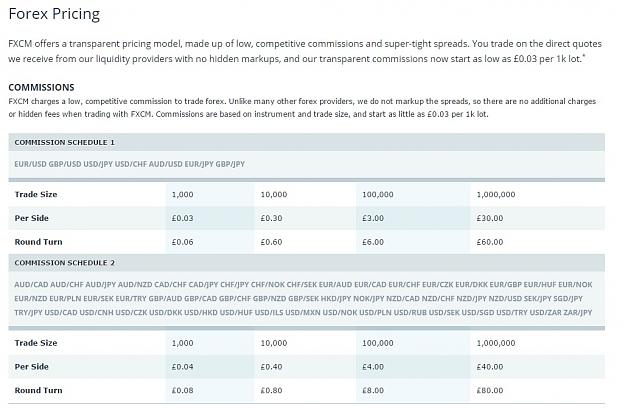Select £0.04 Per Side cell in Schedule 2
This screenshot has width=625, height=409.
pos(183,367)
